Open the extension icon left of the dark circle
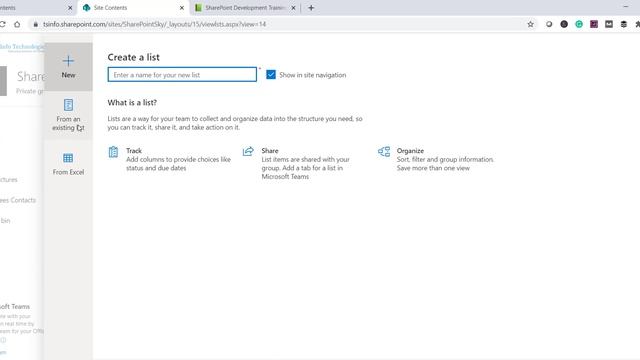This screenshot has height=360, width=640. [549, 24]
